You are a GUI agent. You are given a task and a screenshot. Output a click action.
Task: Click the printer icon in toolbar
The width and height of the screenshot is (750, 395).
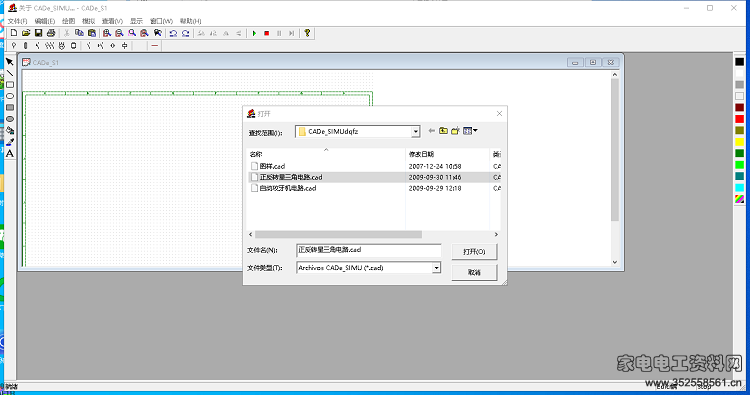tap(51, 33)
